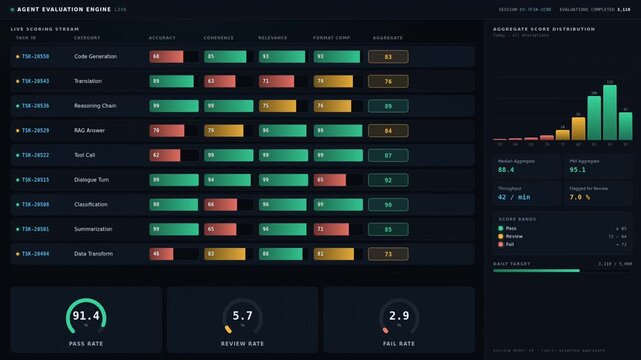Select aggregate badge 83 for Code Generation
Image resolution: width=641 pixels, height=360 pixels.
pyautogui.click(x=388, y=57)
